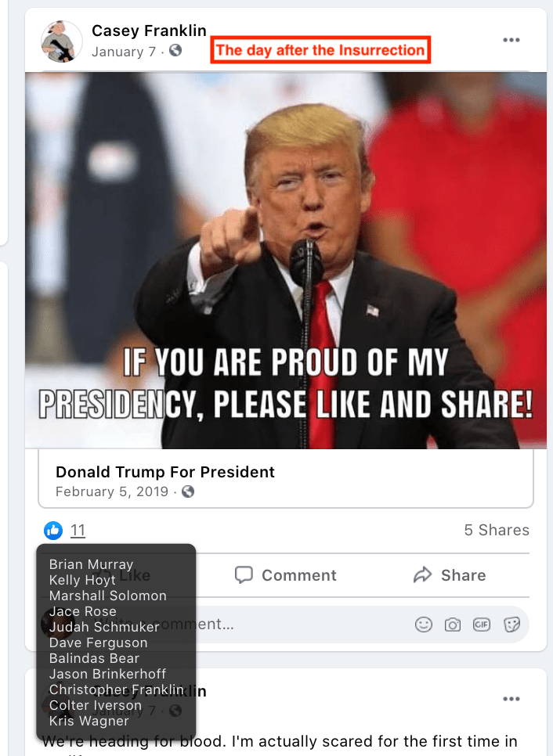Click the Share button
553x756 pixels.
450,574
